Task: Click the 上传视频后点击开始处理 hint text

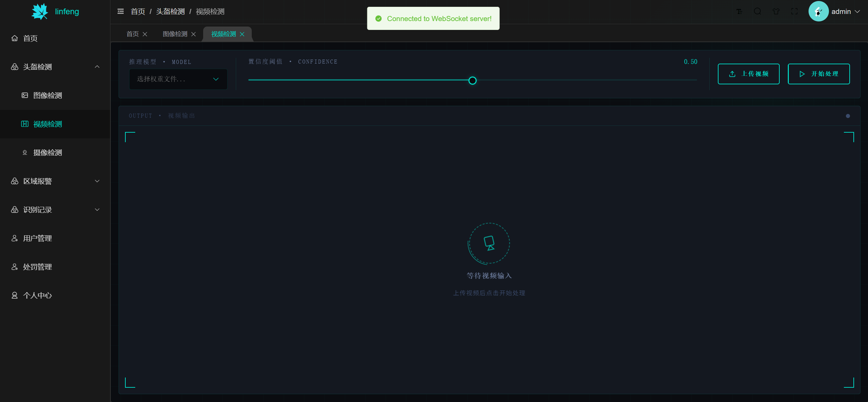Action: [x=489, y=293]
